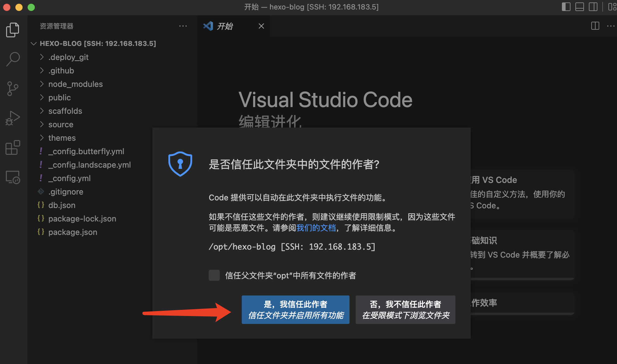Image resolution: width=617 pixels, height=364 pixels.
Task: Open the _config.yml file
Action: [69, 178]
